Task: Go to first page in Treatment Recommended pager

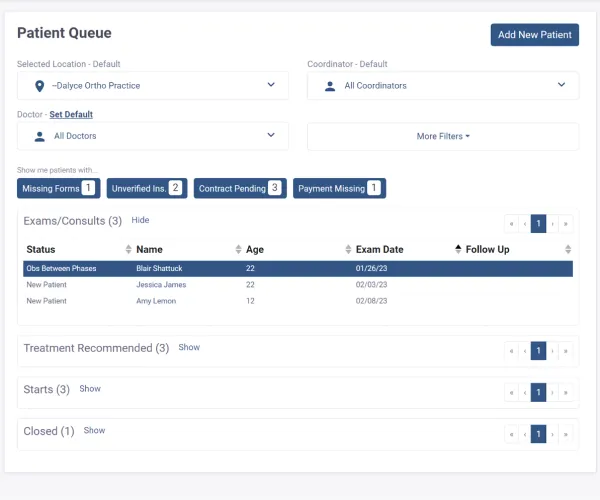Action: [512, 351]
